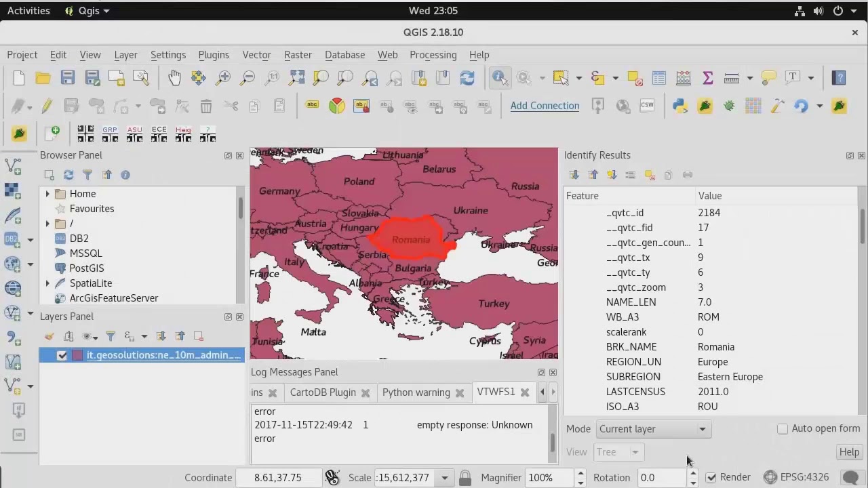868x488 pixels.
Task: Open the attribute table icon
Action: (658, 78)
